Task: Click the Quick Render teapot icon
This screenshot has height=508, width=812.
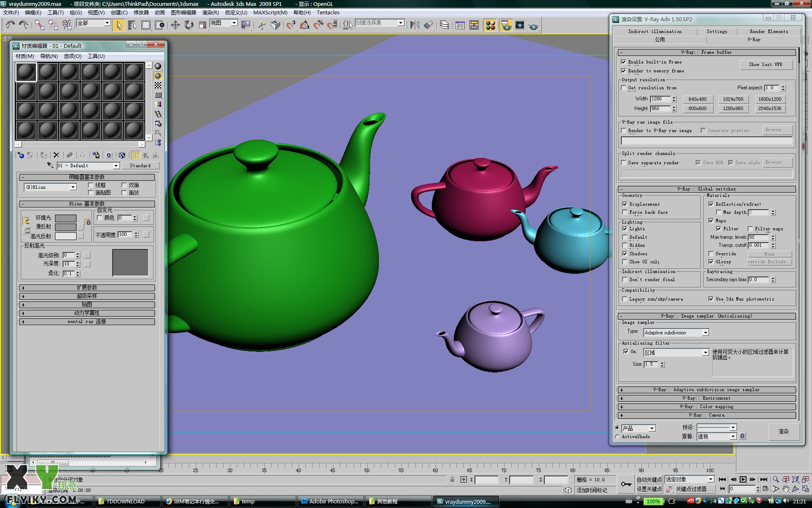Action: (x=534, y=26)
